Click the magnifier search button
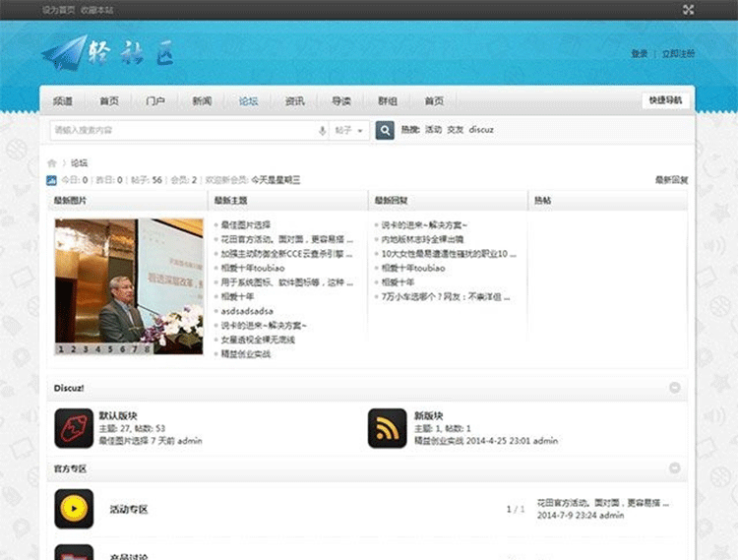 tap(385, 130)
